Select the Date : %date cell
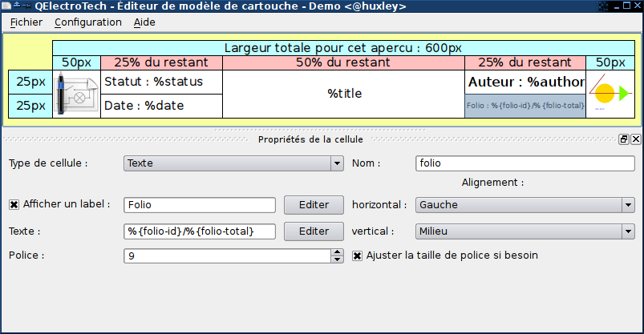 [x=161, y=107]
